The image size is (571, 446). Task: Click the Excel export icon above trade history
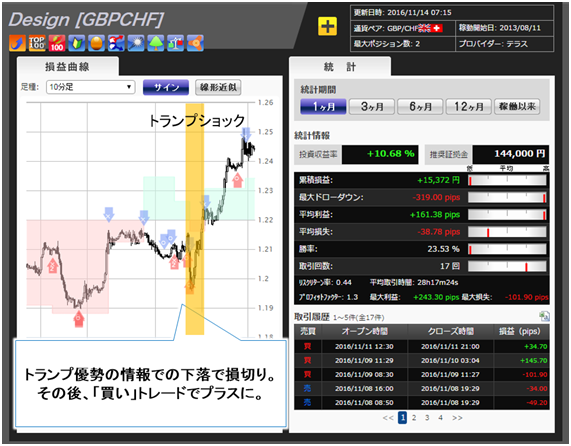click(x=544, y=316)
